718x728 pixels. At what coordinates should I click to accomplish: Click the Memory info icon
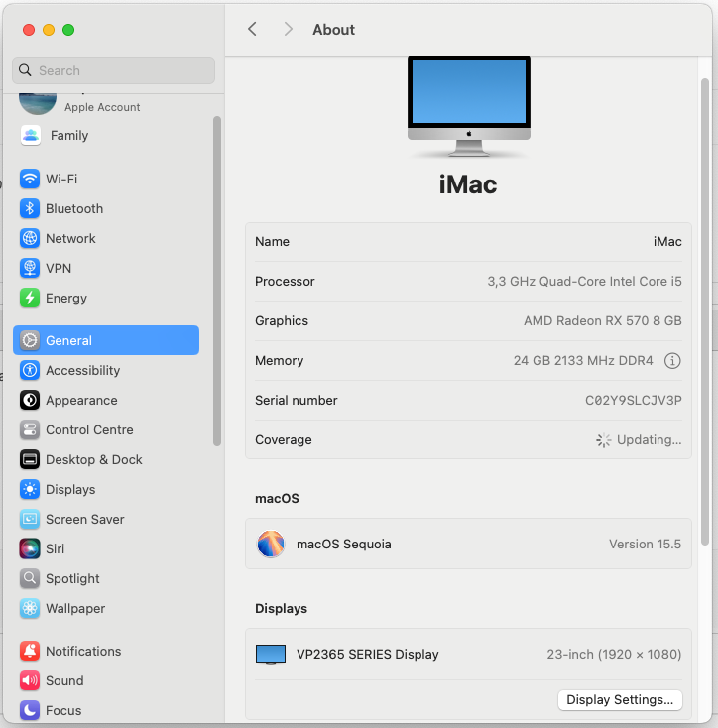(x=672, y=361)
